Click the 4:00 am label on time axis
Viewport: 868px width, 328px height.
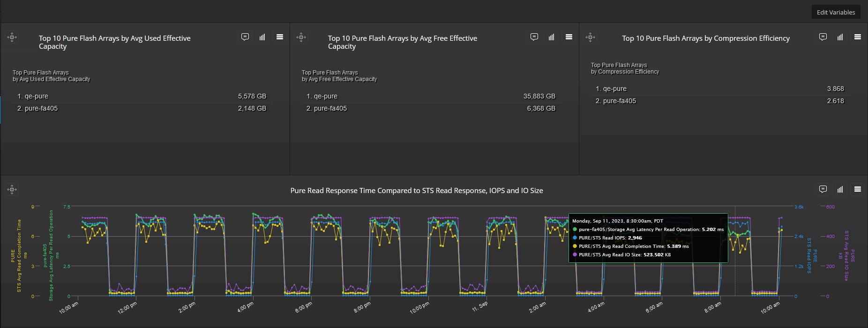click(596, 307)
